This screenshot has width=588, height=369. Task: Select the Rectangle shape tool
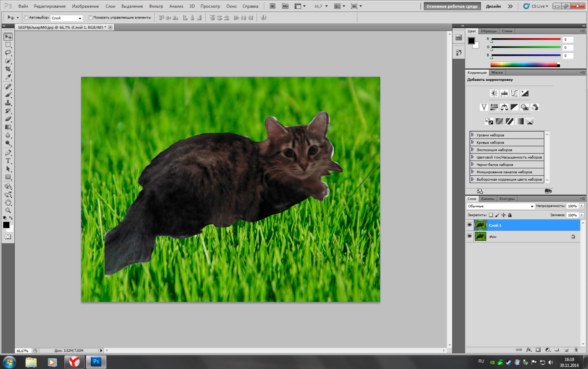[8, 177]
